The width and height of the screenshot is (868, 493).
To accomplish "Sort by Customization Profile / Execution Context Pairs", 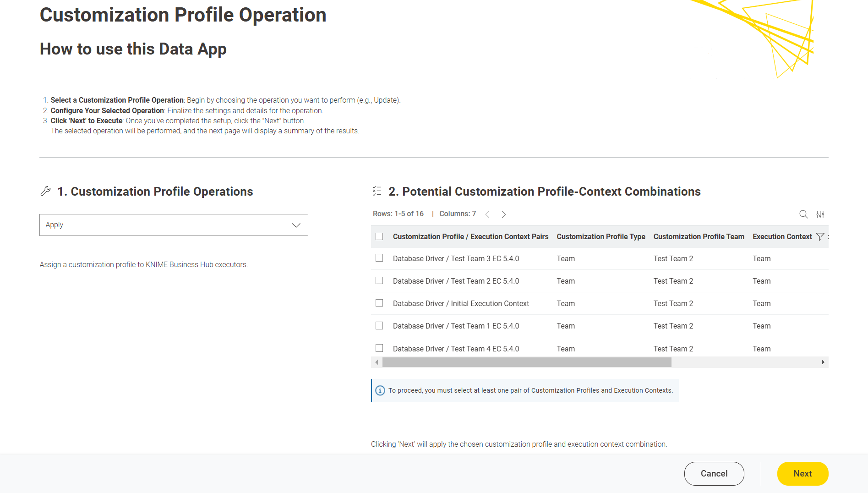I will (470, 236).
